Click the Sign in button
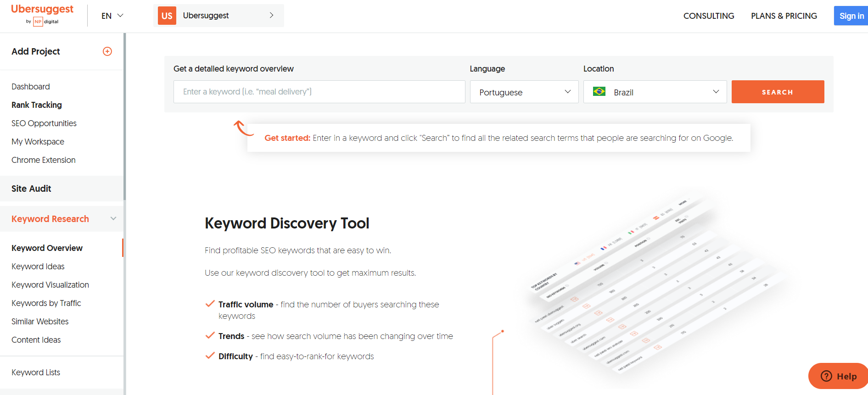The height and width of the screenshot is (395, 868). (x=851, y=16)
